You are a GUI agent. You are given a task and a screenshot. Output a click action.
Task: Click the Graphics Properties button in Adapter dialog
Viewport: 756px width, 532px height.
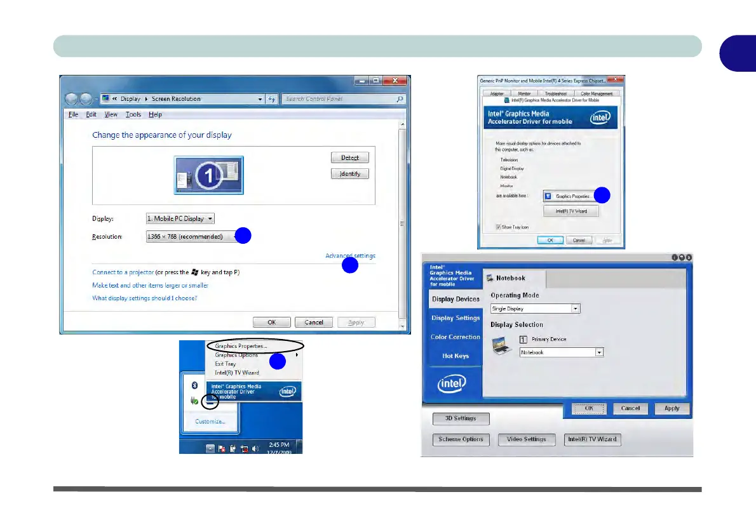point(572,197)
